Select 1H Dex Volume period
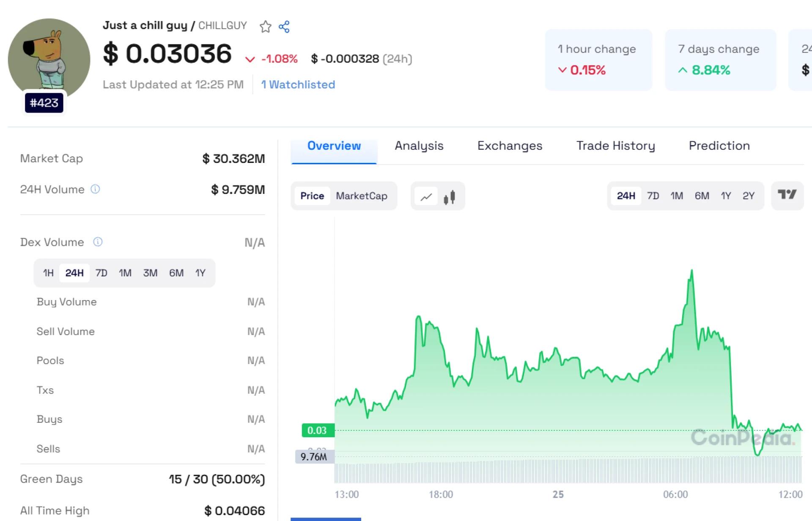The width and height of the screenshot is (812, 521). coord(48,273)
